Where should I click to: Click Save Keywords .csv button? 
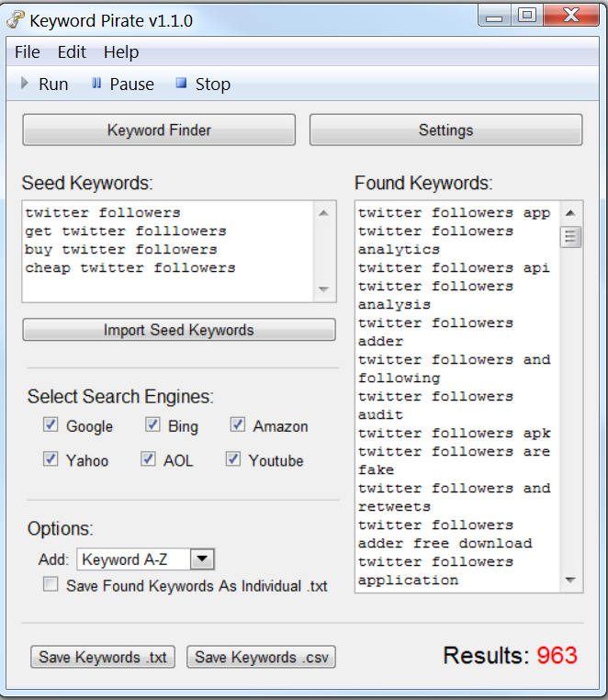261,657
